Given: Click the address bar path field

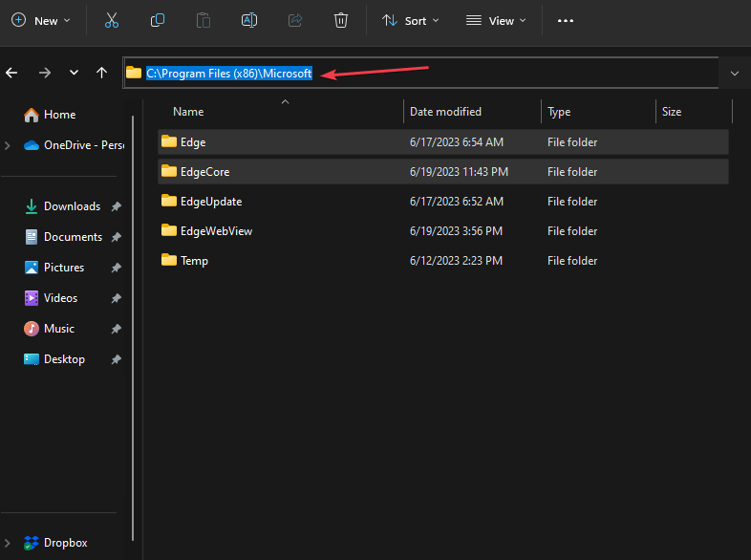Looking at the screenshot, I should (x=420, y=73).
